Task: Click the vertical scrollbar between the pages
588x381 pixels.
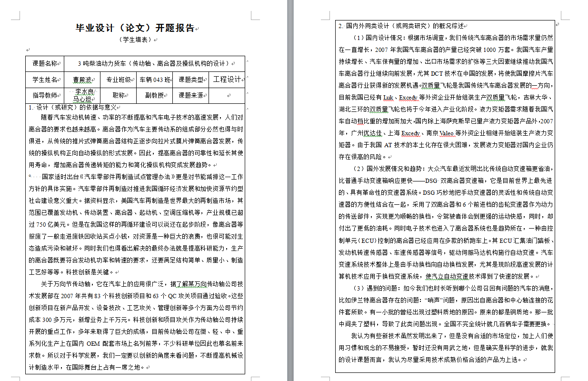Action: tap(289, 190)
